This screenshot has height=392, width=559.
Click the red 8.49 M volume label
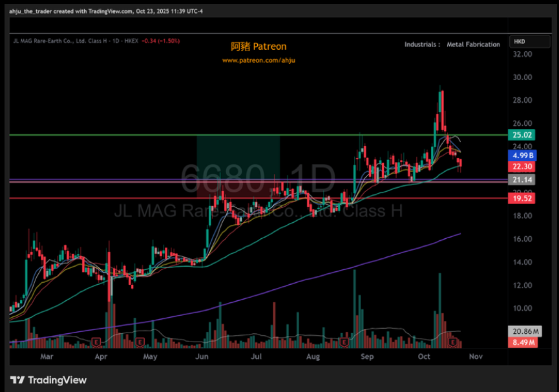tap(523, 342)
